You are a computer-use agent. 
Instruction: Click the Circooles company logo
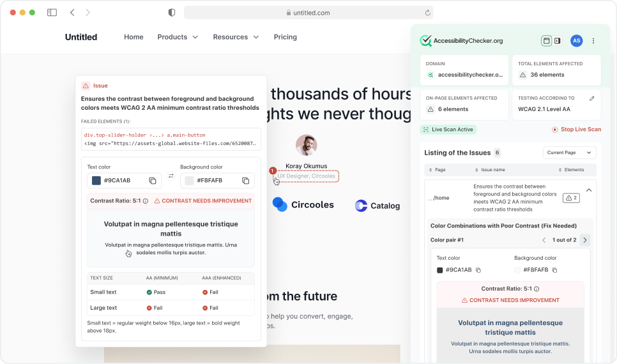pyautogui.click(x=303, y=204)
